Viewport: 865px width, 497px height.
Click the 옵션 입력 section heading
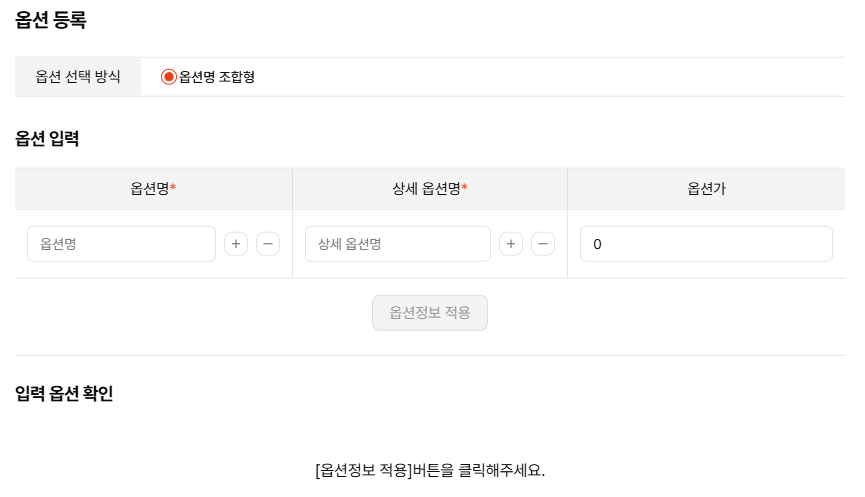(47, 139)
